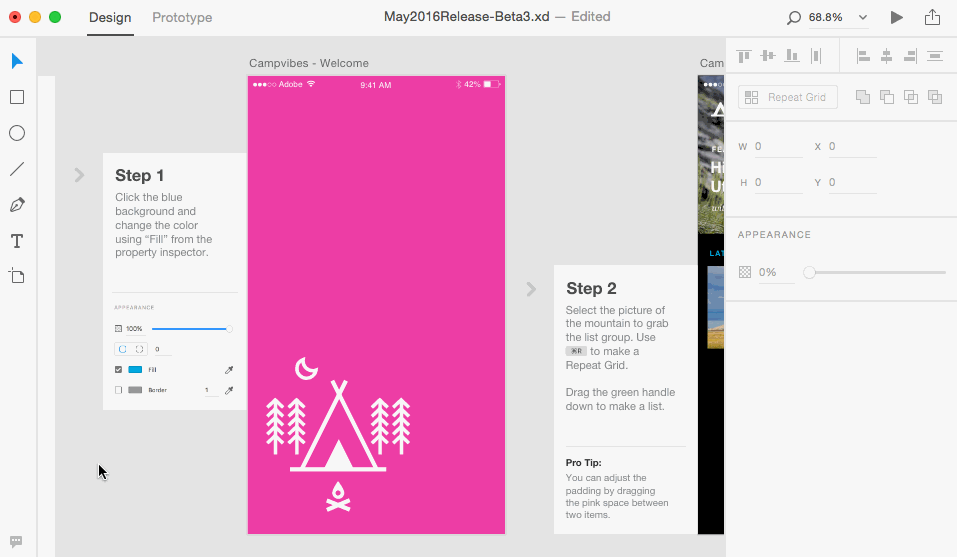Align objects to horizontal center
The height and width of the screenshot is (557, 957).
tap(887, 56)
